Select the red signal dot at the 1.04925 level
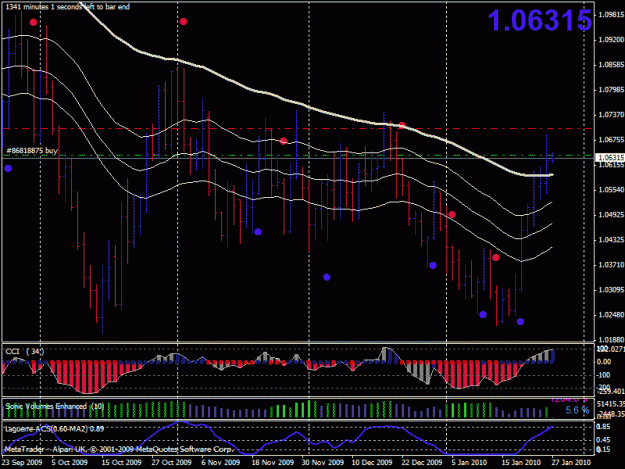The image size is (625, 469). (452, 215)
